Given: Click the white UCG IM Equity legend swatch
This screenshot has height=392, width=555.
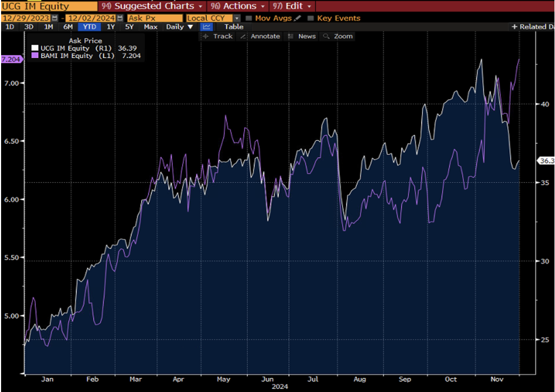Looking at the screenshot, I should point(34,48).
